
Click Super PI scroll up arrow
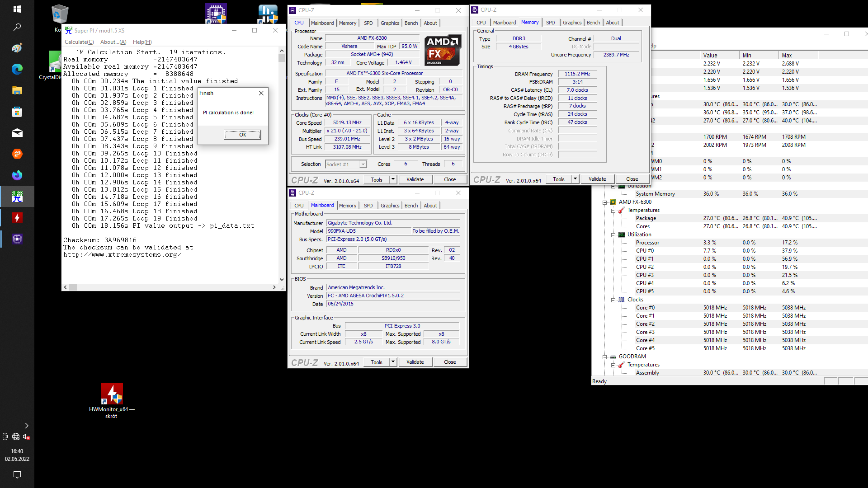pos(282,51)
